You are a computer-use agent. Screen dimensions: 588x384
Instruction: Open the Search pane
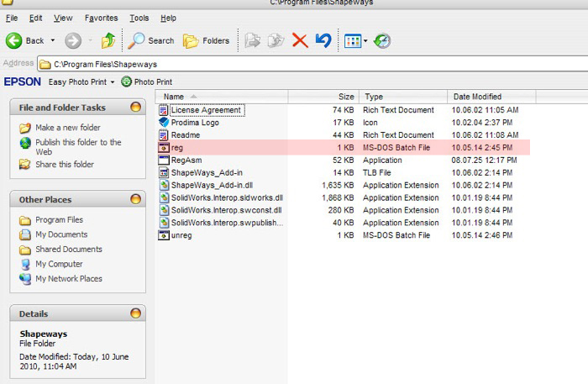point(152,40)
